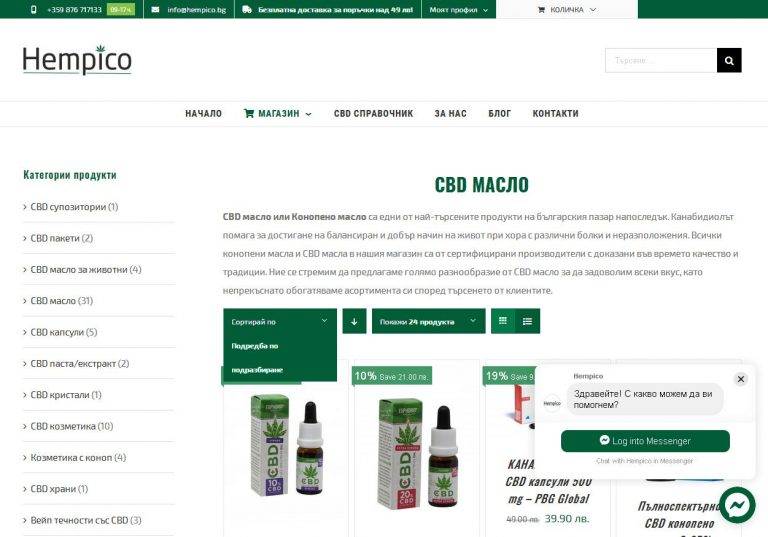Click the shopping cart icon near Количка
This screenshot has width=768, height=537.
click(x=541, y=9)
